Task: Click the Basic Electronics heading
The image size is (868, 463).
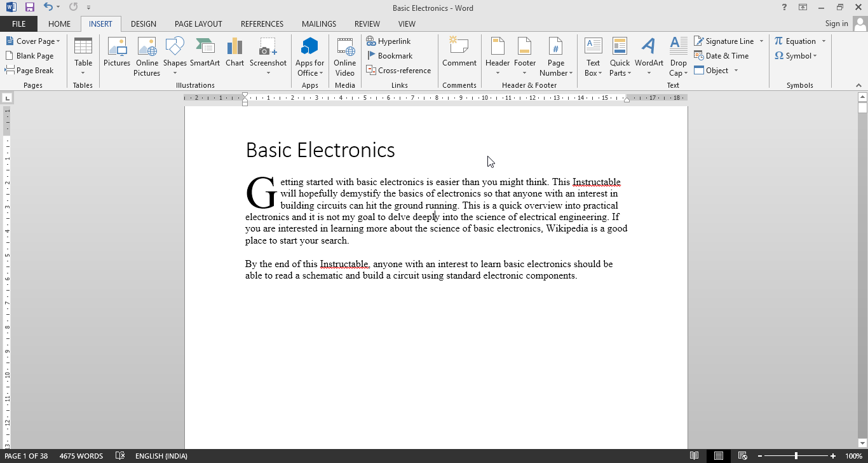Action: click(320, 150)
